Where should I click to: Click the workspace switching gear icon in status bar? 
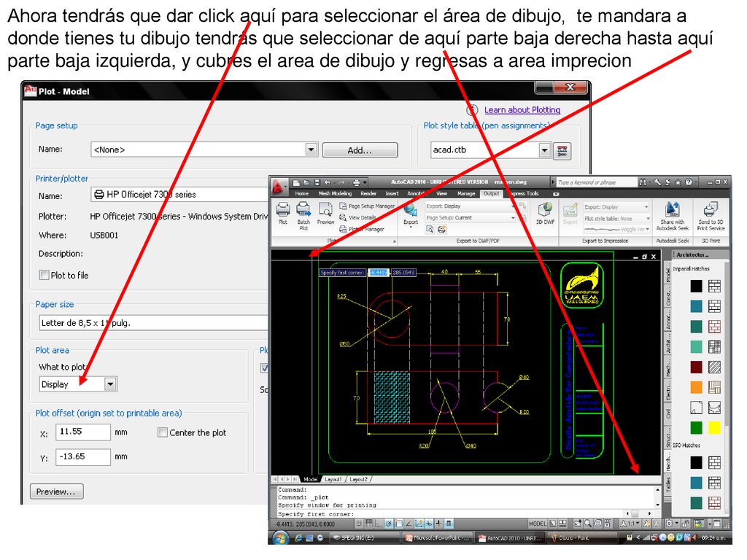click(x=669, y=524)
